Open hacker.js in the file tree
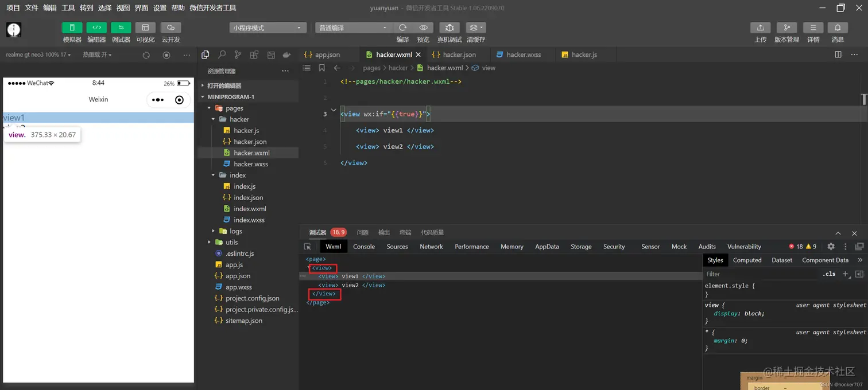The height and width of the screenshot is (390, 868). point(246,130)
